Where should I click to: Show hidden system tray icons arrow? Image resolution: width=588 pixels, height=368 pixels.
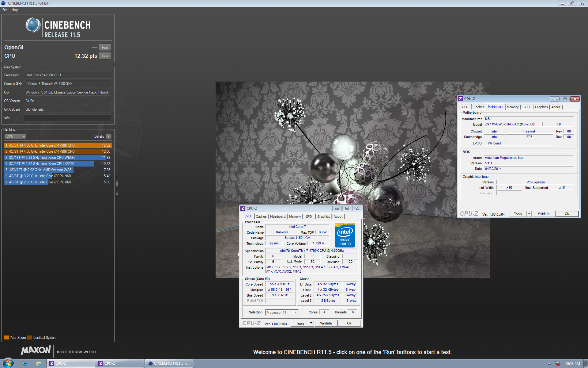(x=549, y=364)
